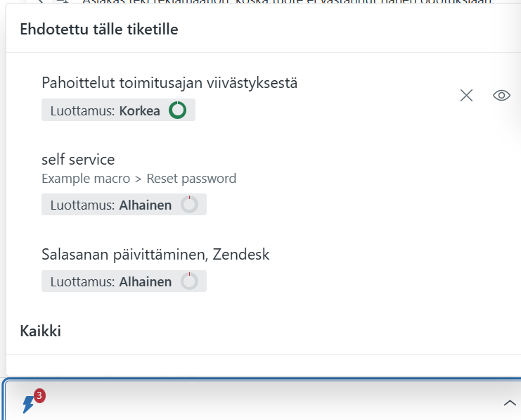Click the gray confidence ring under self service
Screen dimensions: 521x420
pos(189,205)
